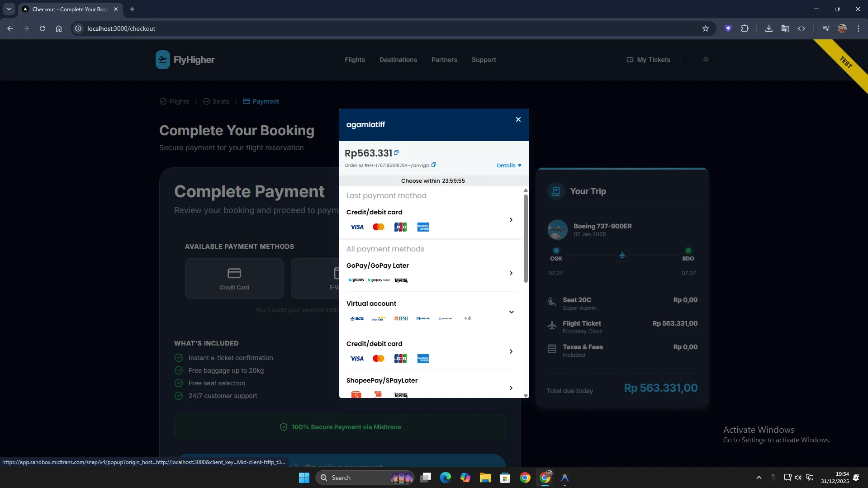This screenshot has width=868, height=488.
Task: Go to Destinations menu item
Action: pyautogui.click(x=398, y=60)
